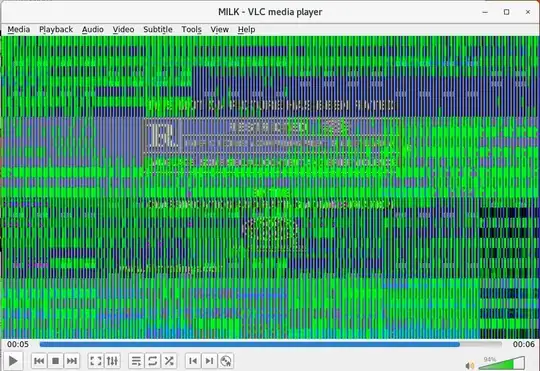Toggle random shuffle playback
540x371 pixels.
click(x=169, y=361)
